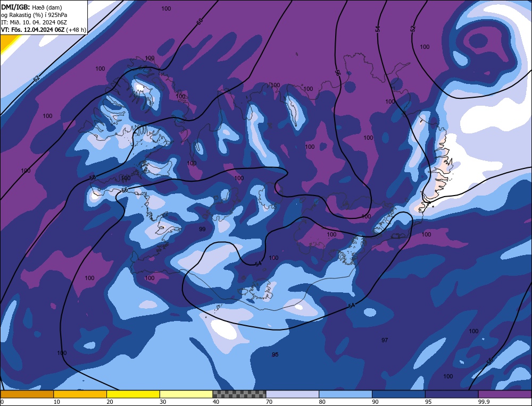Select the dark indigo 95–99.9 legend swatch
Image resolution: width=532 pixels, height=406 pixels.
click(452, 394)
